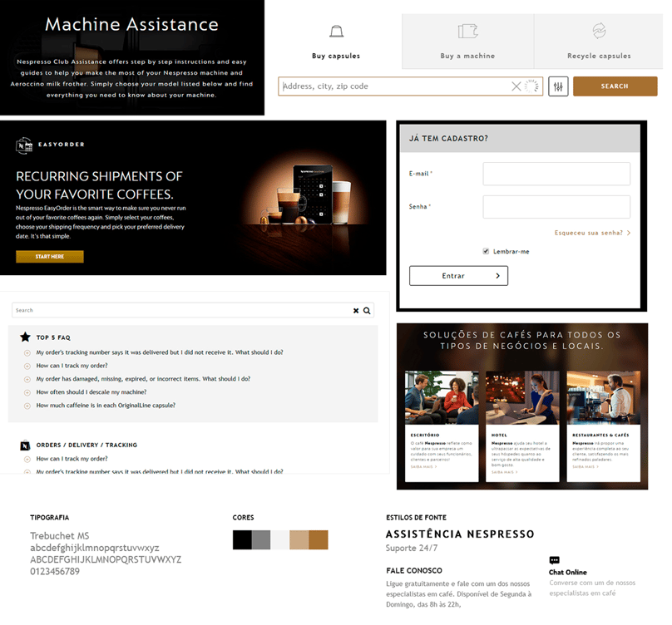The width and height of the screenshot is (672, 625).
Task: Select the Buy capsules tab
Action: pyautogui.click(x=336, y=41)
